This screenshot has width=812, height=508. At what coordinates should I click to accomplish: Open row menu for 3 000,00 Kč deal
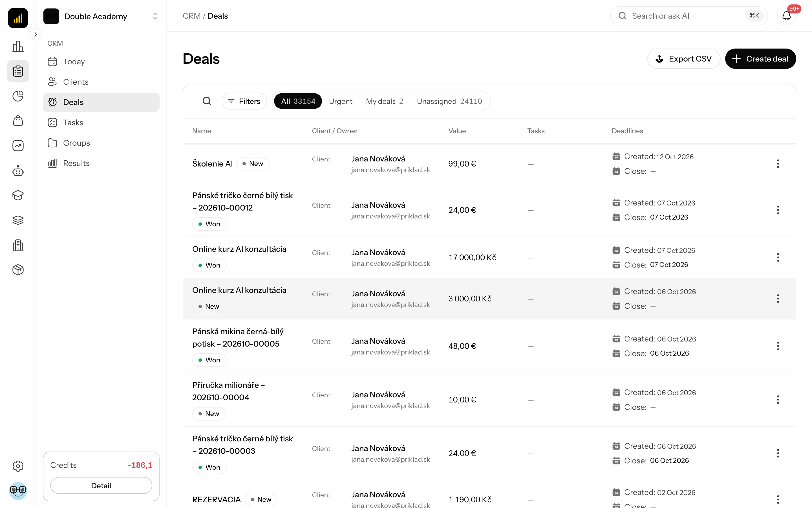click(778, 298)
